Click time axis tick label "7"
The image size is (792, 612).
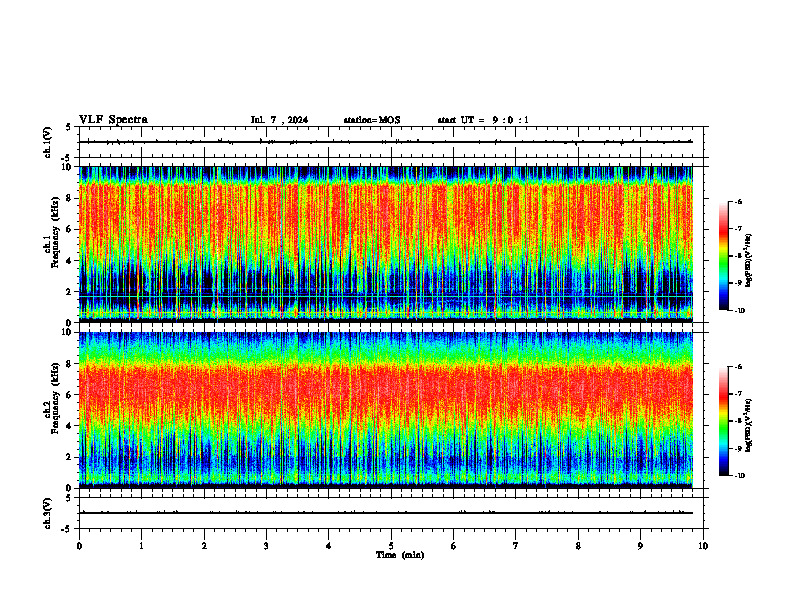[516, 545]
